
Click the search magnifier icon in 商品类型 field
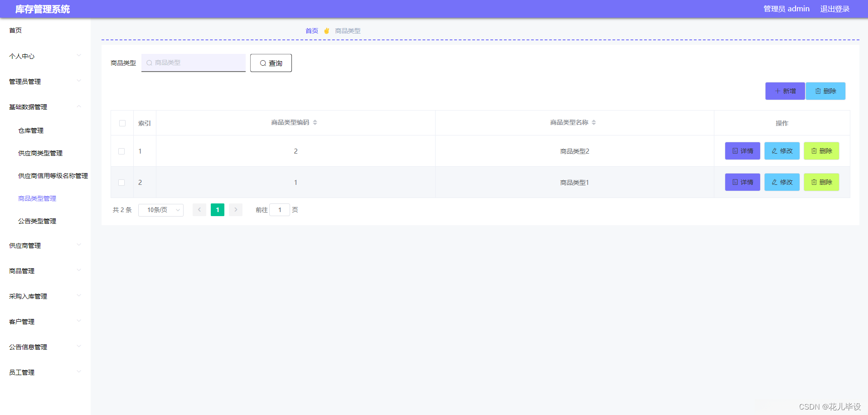[149, 63]
